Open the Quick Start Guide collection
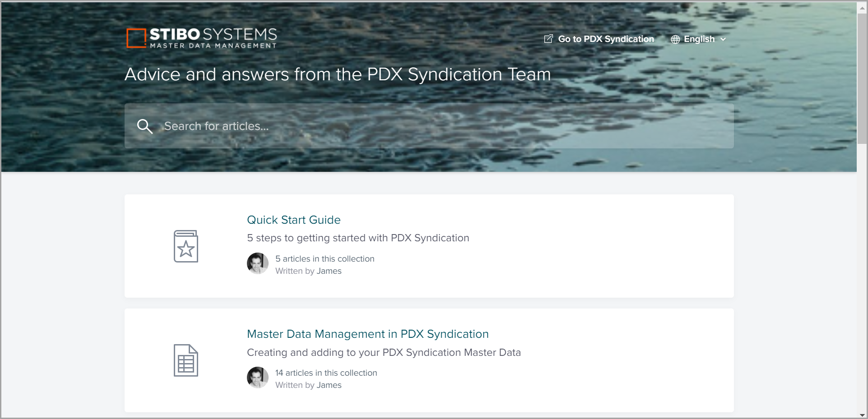 293,220
